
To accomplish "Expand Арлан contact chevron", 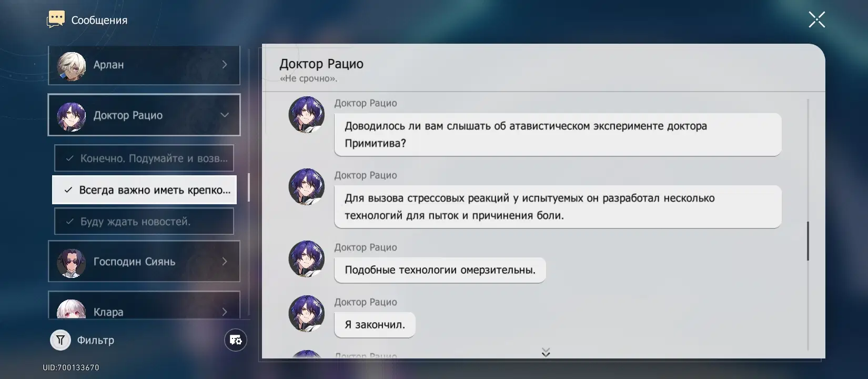I will (x=225, y=65).
